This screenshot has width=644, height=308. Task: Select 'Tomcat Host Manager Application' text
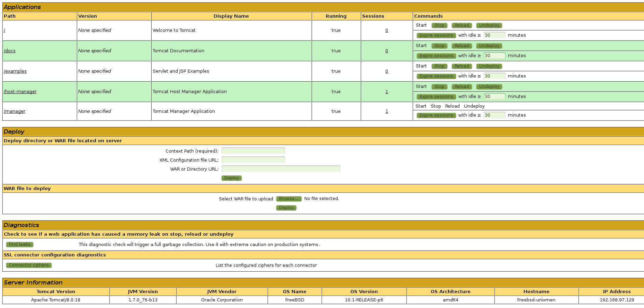tap(190, 92)
